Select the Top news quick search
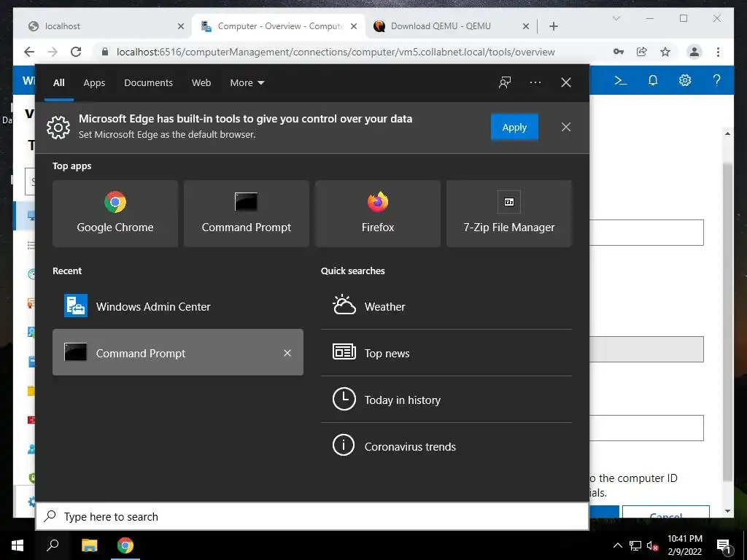The height and width of the screenshot is (560, 747). (x=446, y=353)
